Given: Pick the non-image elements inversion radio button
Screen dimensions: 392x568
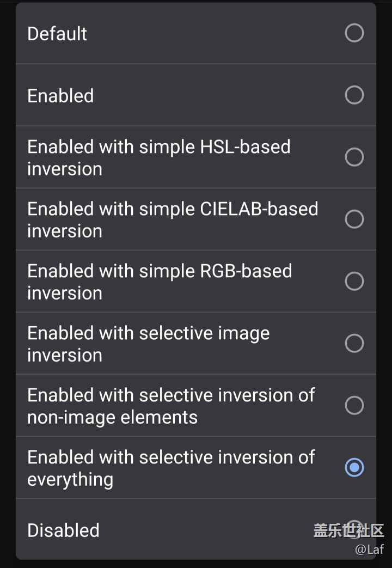Looking at the screenshot, I should 354,406.
